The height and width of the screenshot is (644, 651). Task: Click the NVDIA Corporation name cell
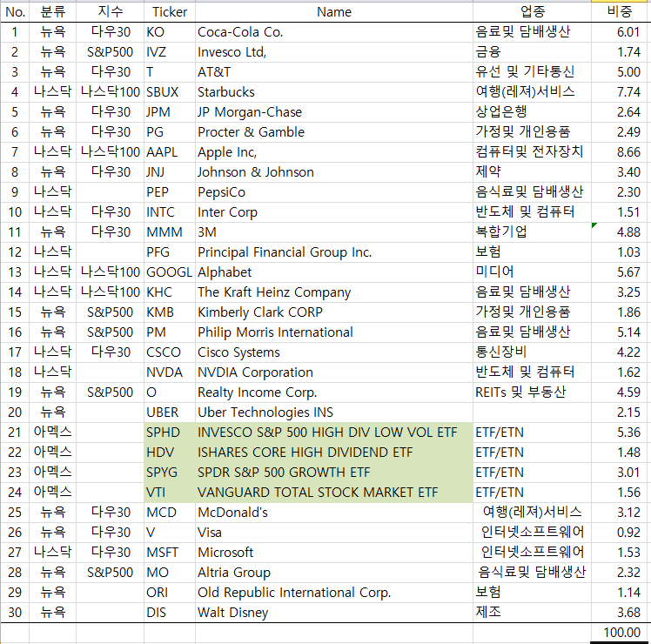click(334, 372)
